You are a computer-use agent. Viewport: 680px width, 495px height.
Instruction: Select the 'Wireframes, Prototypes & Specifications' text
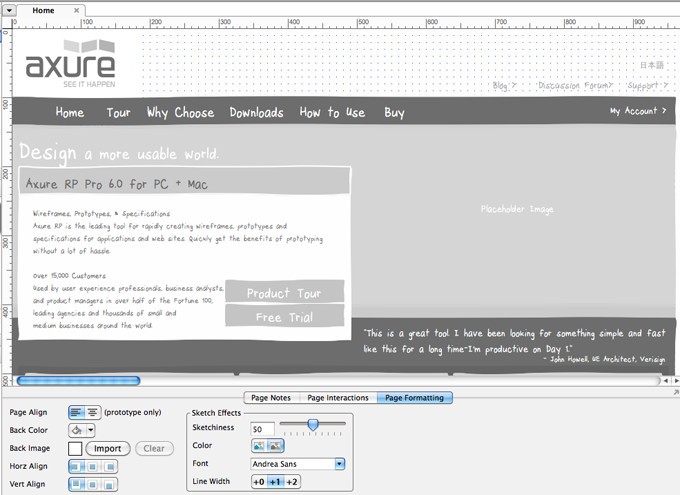(x=101, y=213)
